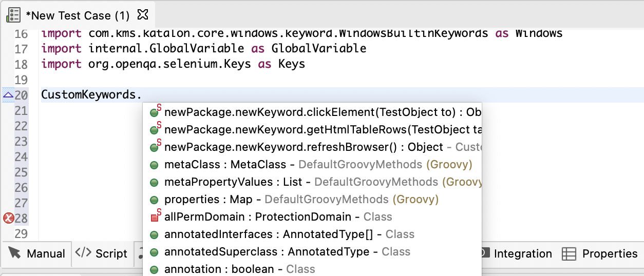Click the red field icon beside allPermDomain
Image resolution: width=644 pixels, height=276 pixels.
[154, 218]
